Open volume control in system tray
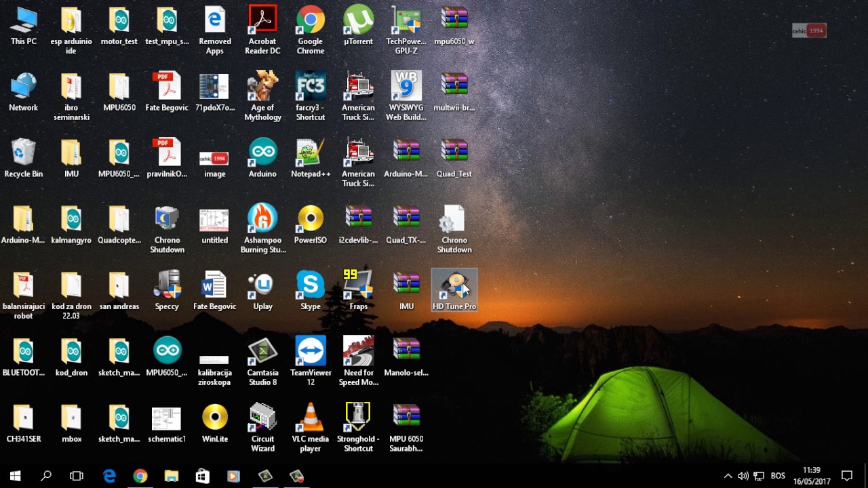868x488 pixels. point(743,476)
